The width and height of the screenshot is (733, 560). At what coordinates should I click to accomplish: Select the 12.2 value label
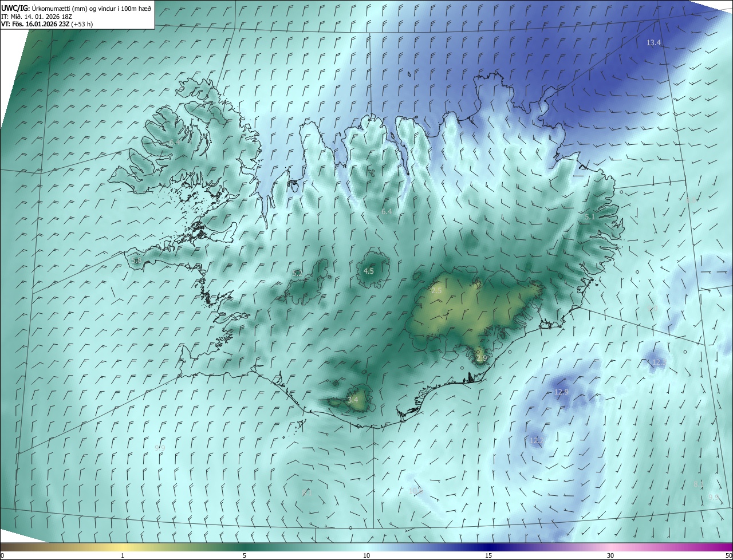tap(537, 440)
